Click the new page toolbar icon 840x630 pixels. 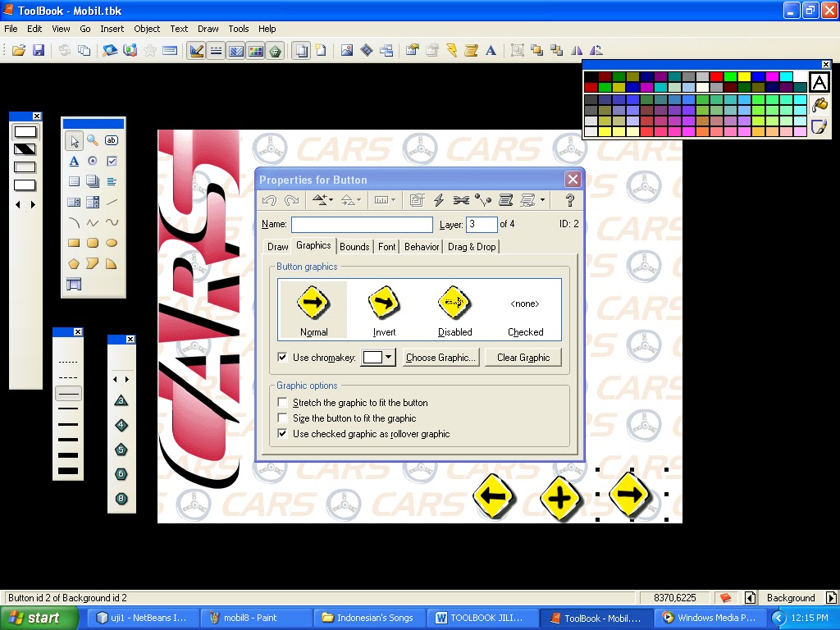tap(321, 50)
